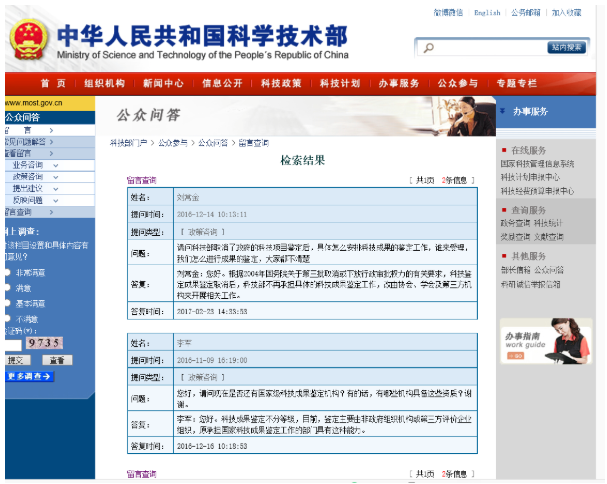This screenshot has height=484, width=607.
Task: Select the 满意 radio option
Action: [x=7, y=288]
